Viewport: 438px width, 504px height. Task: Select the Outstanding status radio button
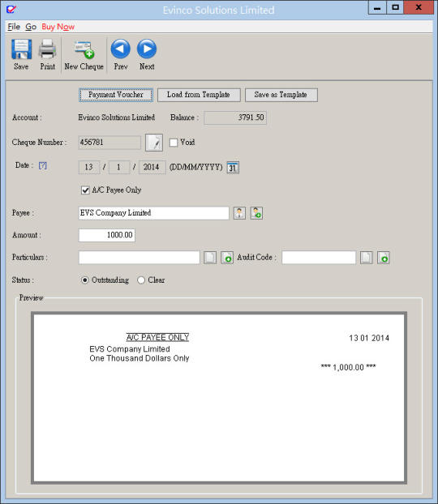[x=84, y=280]
